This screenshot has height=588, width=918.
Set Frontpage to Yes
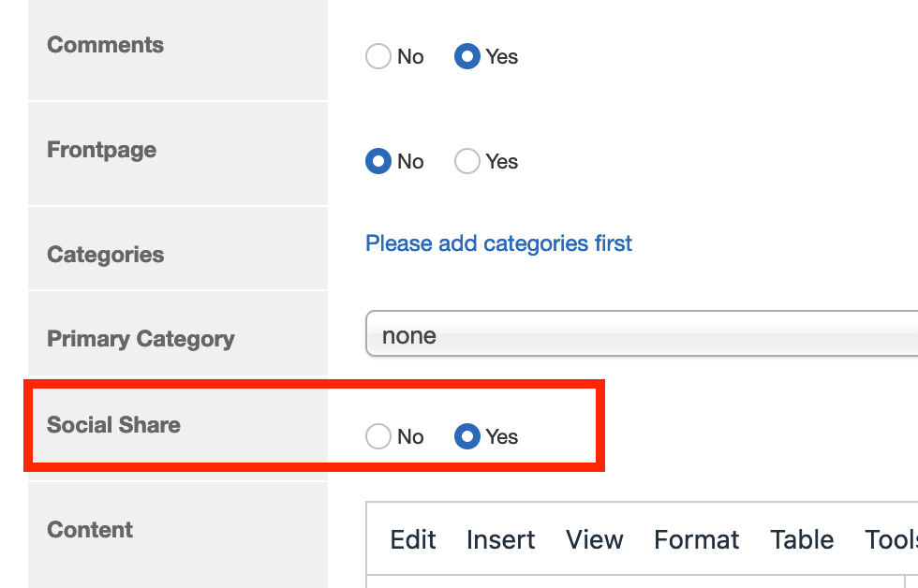(x=467, y=162)
